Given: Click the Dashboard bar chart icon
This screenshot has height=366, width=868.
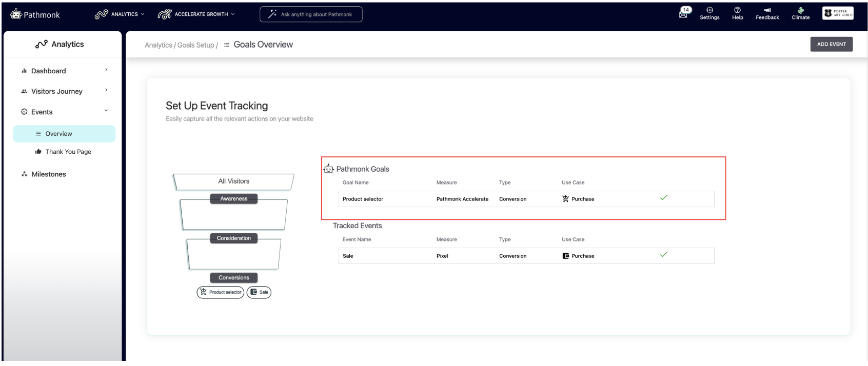Looking at the screenshot, I should tap(24, 71).
